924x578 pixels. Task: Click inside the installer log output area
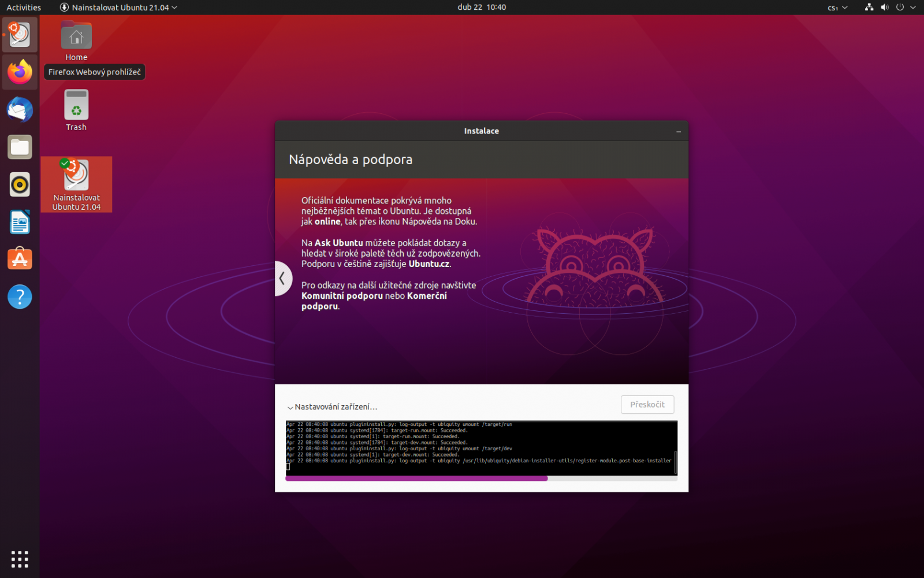pyautogui.click(x=481, y=448)
